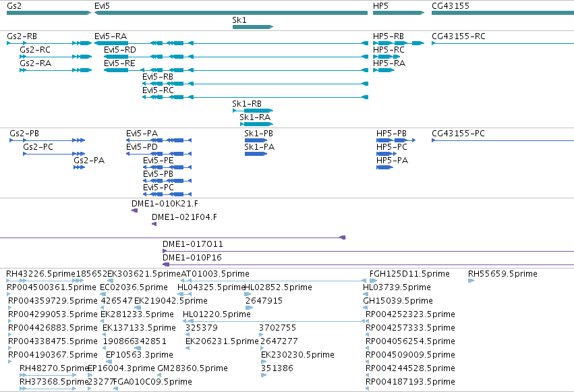This screenshot has height=392, width=574.
Task: Select the EK230230.5prime EST label
Action: [x=297, y=356]
